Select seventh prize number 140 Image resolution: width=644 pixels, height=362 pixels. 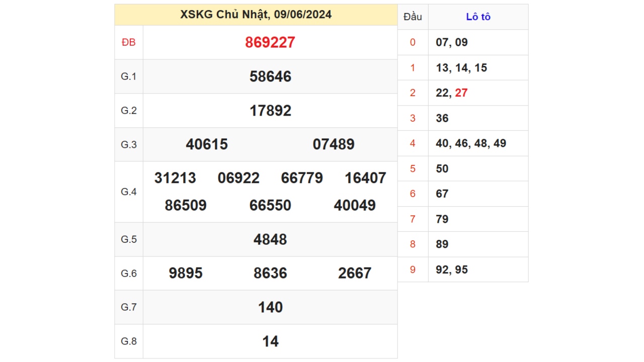pos(270,307)
